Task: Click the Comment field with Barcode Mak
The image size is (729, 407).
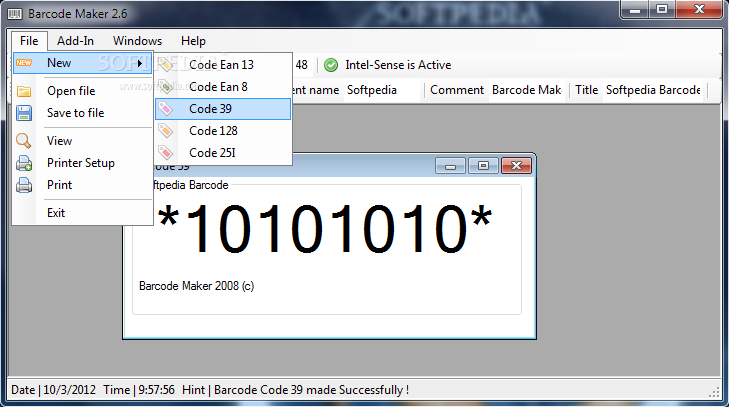Action: pyautogui.click(x=528, y=90)
